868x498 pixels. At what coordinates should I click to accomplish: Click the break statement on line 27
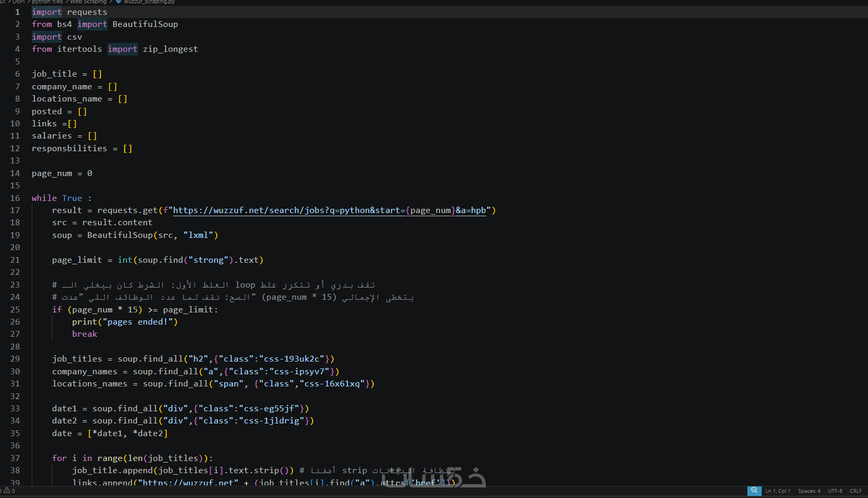click(85, 334)
